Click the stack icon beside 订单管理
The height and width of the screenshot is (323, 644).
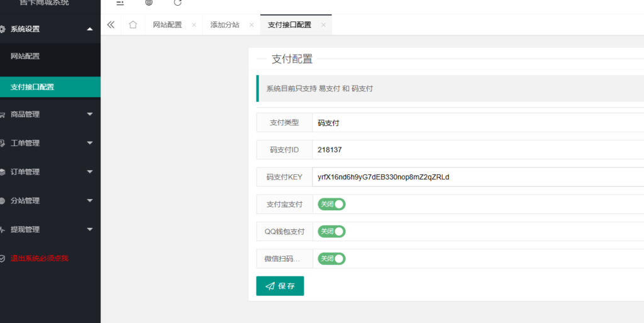pos(3,172)
